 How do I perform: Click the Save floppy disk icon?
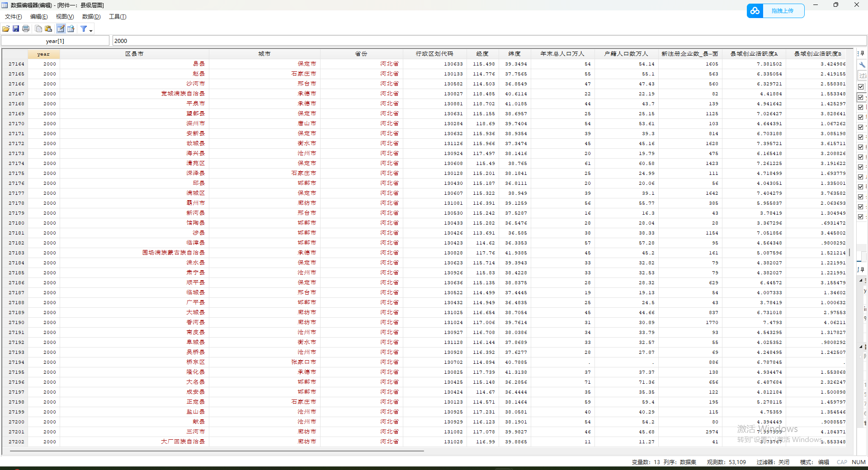tap(16, 29)
